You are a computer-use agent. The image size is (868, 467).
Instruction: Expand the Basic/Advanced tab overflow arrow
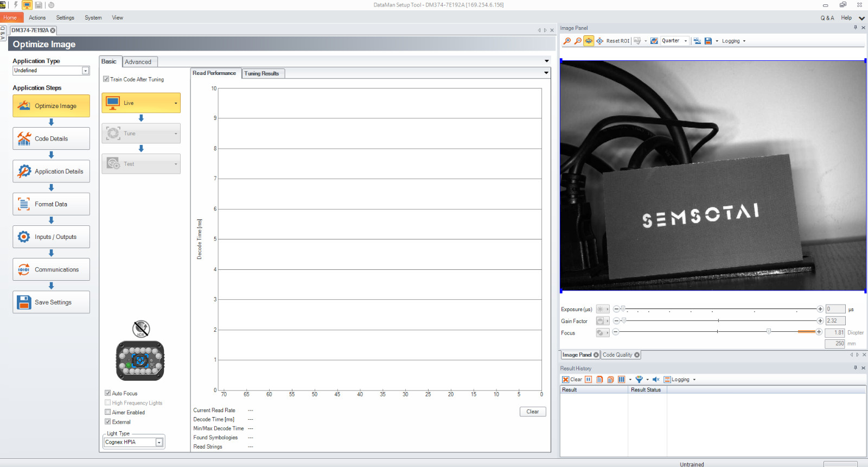[x=547, y=61]
